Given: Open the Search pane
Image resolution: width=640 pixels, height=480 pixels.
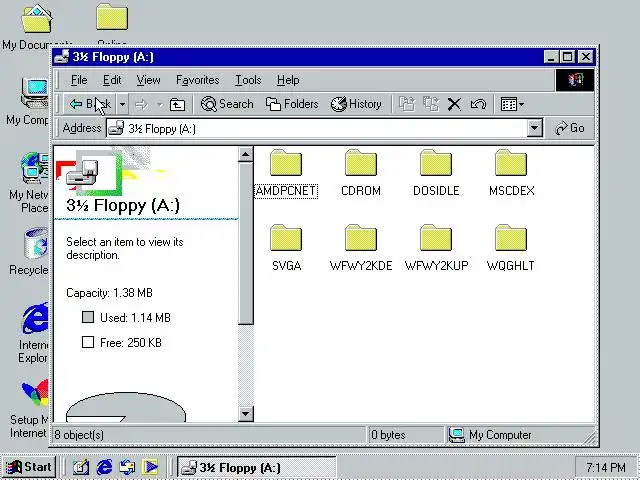Looking at the screenshot, I should coord(227,104).
